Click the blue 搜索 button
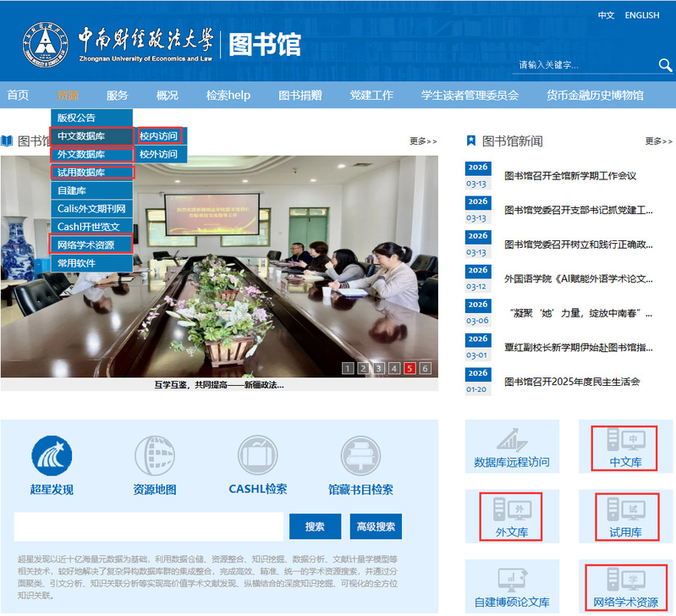 [315, 526]
